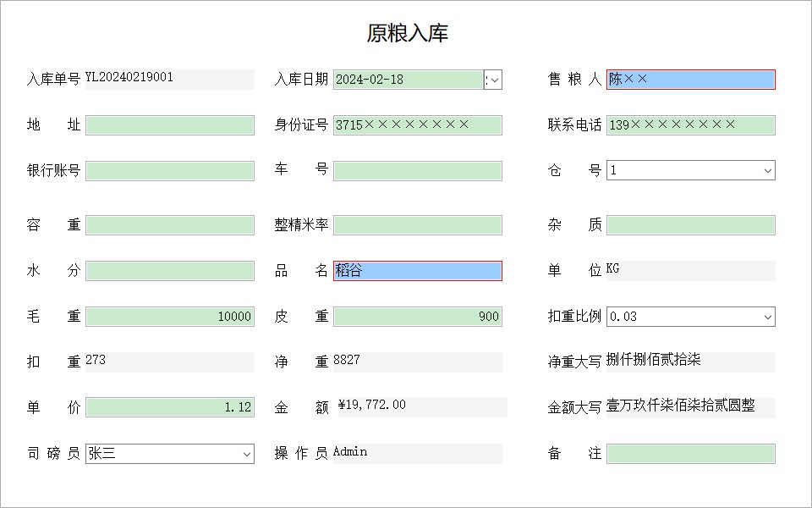812x508 pixels.
Task: Click the 车号 input field
Action: tap(417, 171)
